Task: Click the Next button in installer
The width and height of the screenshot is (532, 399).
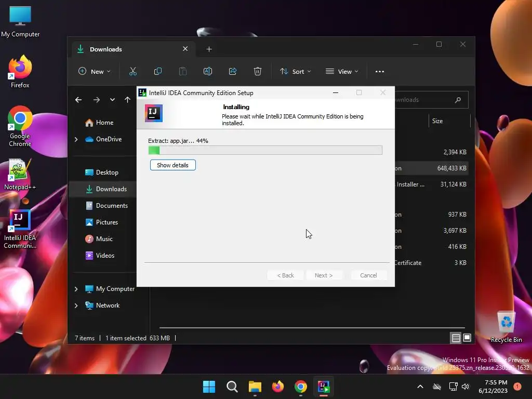Action: 324,275
